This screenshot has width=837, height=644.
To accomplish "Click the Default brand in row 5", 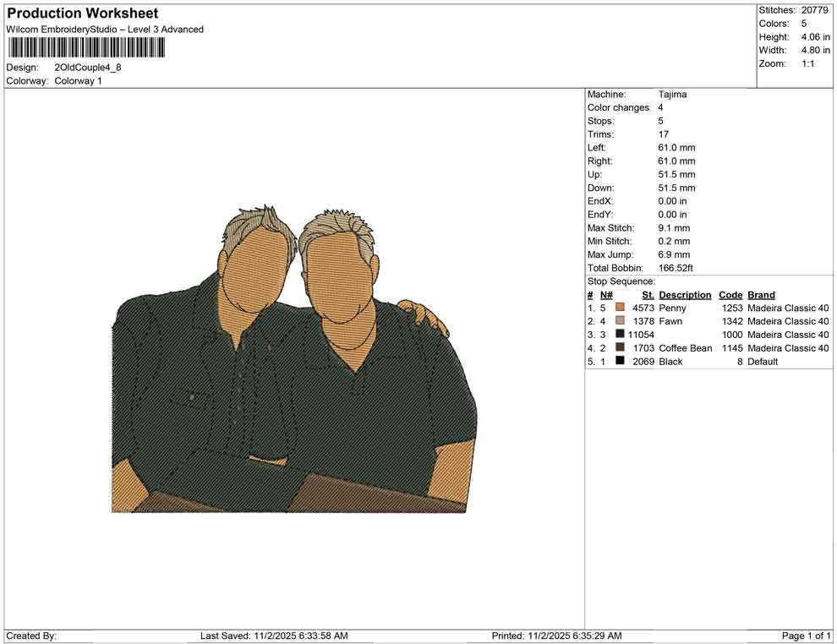I will click(x=763, y=361).
